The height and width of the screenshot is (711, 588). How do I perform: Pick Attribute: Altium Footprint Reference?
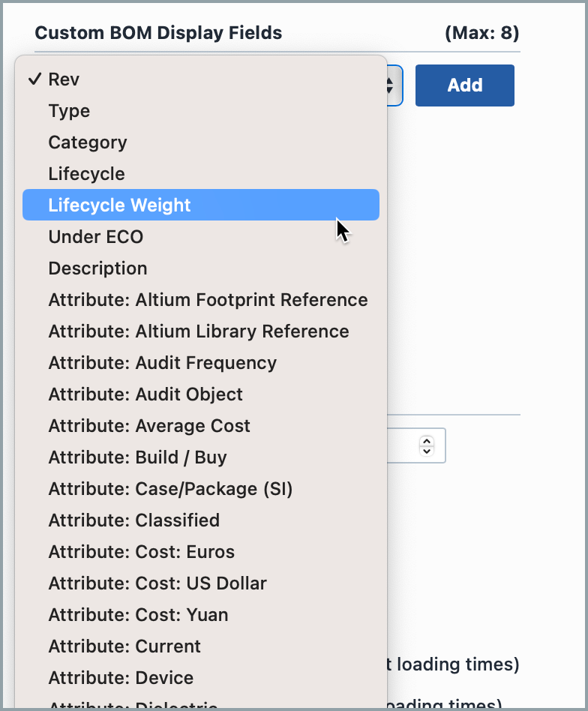coord(208,300)
